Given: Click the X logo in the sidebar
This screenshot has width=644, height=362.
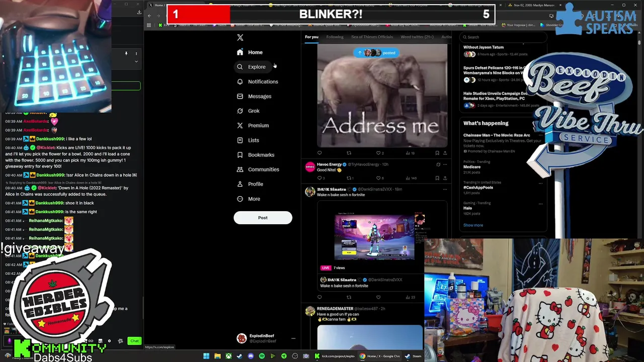Looking at the screenshot, I should (x=240, y=37).
